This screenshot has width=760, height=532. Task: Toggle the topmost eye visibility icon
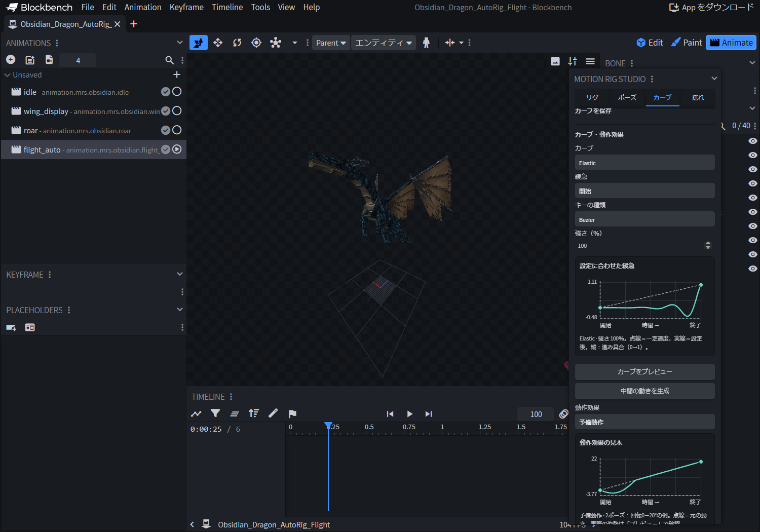click(753, 141)
